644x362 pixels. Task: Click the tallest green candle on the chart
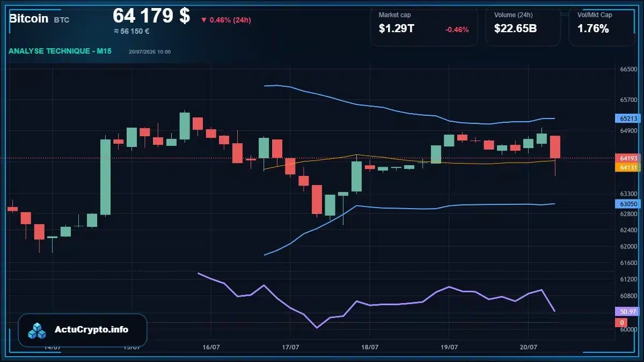(105, 177)
